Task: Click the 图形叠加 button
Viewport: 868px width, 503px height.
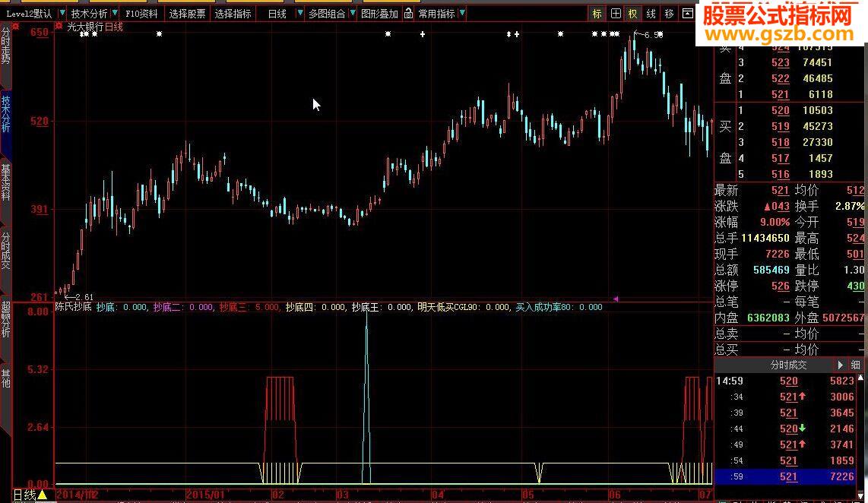Action: point(379,14)
